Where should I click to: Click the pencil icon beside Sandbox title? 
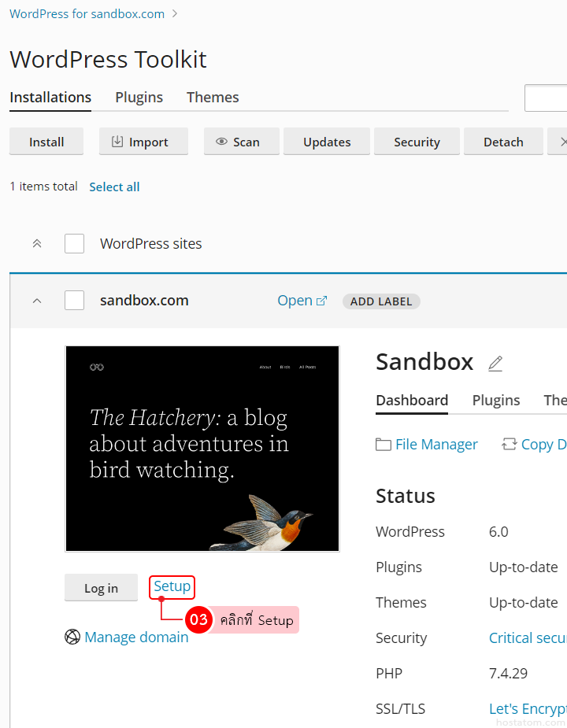pyautogui.click(x=495, y=363)
